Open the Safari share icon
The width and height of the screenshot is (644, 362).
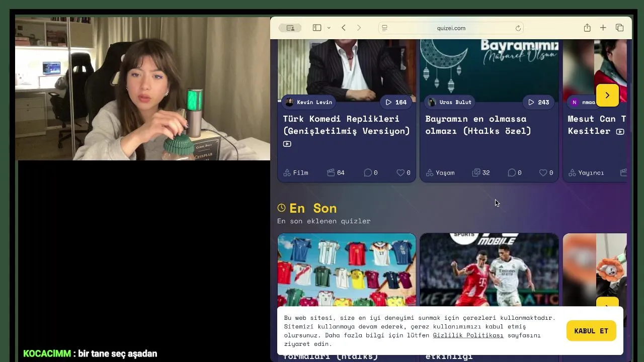click(x=587, y=28)
